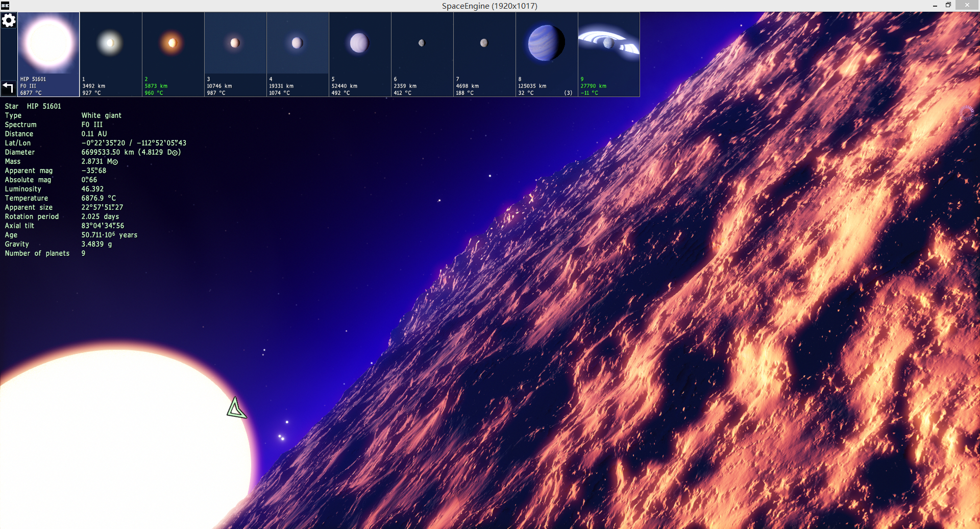Screen dimensions: 980x529
Task: Select the HIP 51601 star thumbnail
Action: pyautogui.click(x=48, y=54)
